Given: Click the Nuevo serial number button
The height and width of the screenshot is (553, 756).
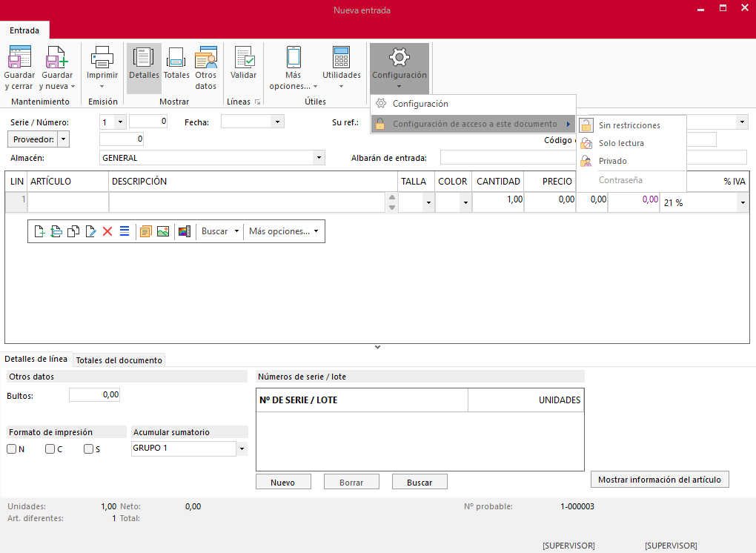Looking at the screenshot, I should click(x=283, y=482).
